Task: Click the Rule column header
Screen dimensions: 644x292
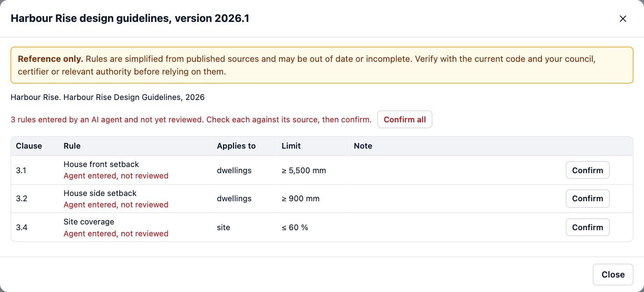Action: pos(72,146)
